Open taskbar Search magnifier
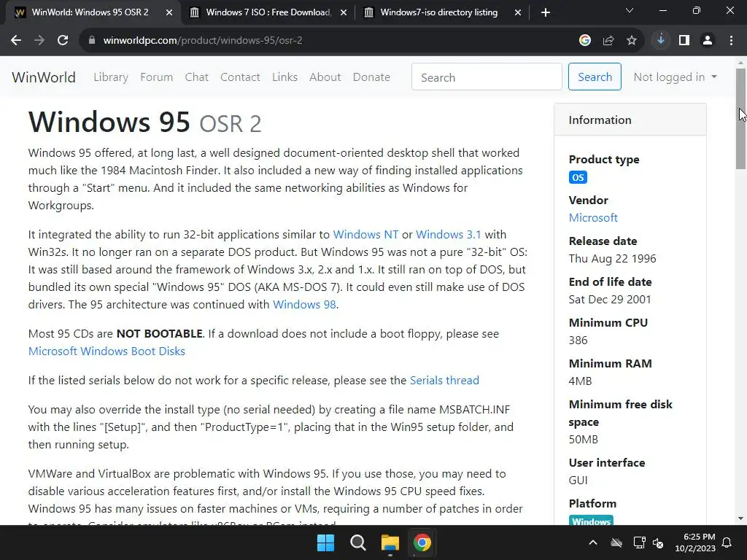Image resolution: width=747 pixels, height=560 pixels. [x=357, y=542]
